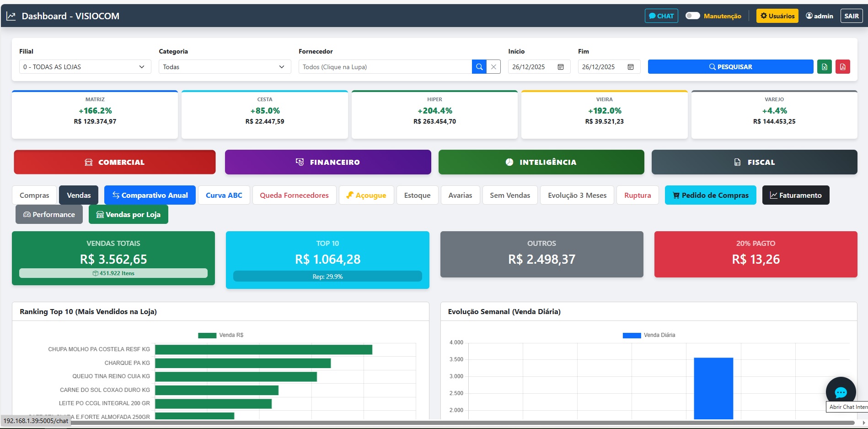Viewport: 868px width, 429px height.
Task: Click the PESQUISAR button
Action: [730, 66]
